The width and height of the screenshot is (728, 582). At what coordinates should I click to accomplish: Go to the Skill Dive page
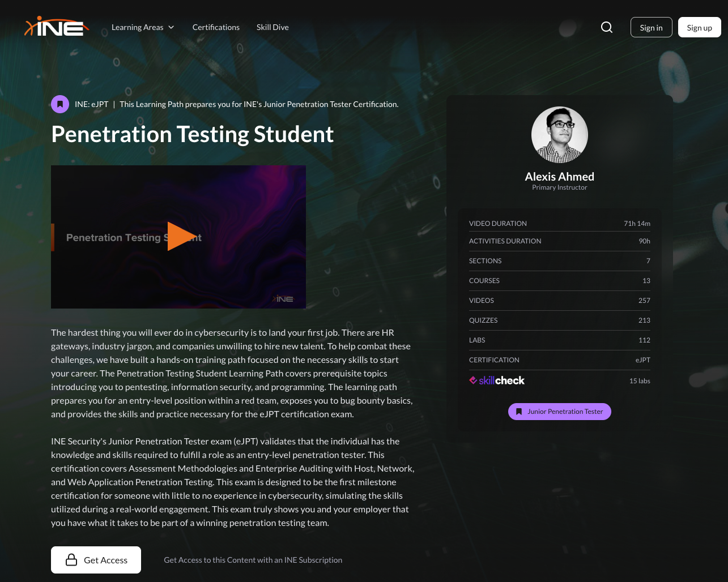(x=273, y=27)
